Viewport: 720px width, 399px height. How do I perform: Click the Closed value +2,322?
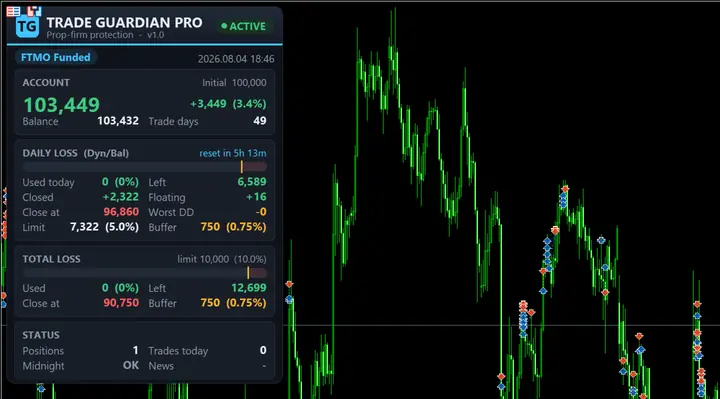120,197
